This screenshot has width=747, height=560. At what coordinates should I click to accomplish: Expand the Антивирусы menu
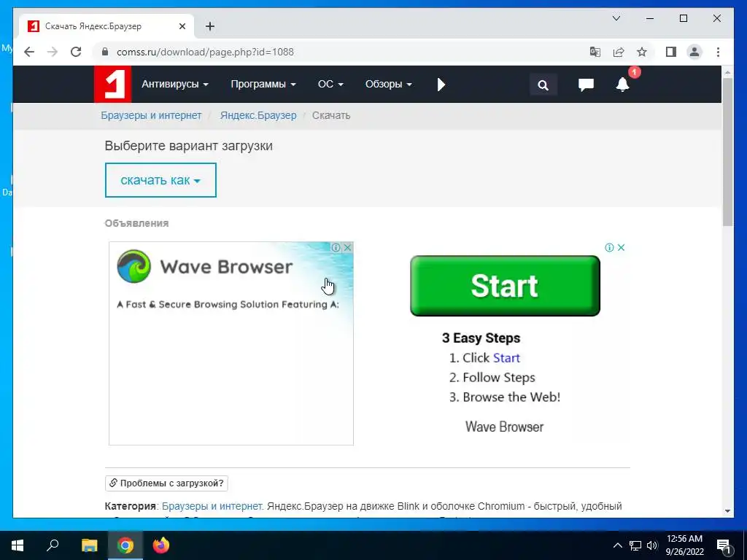tap(175, 85)
